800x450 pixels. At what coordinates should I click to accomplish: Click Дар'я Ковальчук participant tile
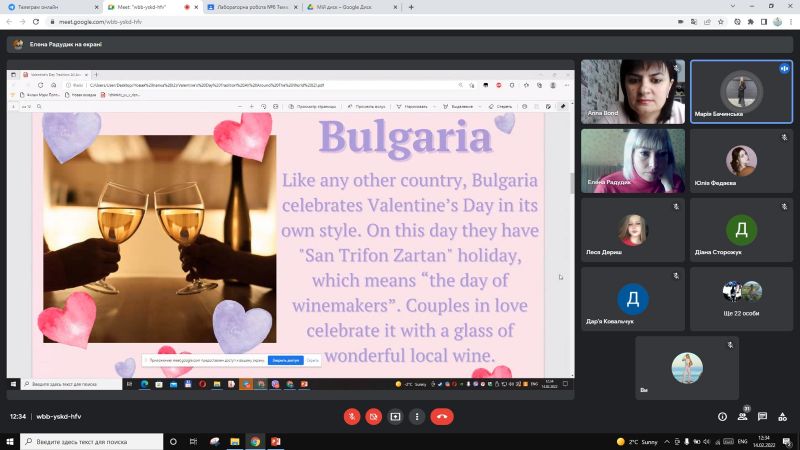[633, 299]
